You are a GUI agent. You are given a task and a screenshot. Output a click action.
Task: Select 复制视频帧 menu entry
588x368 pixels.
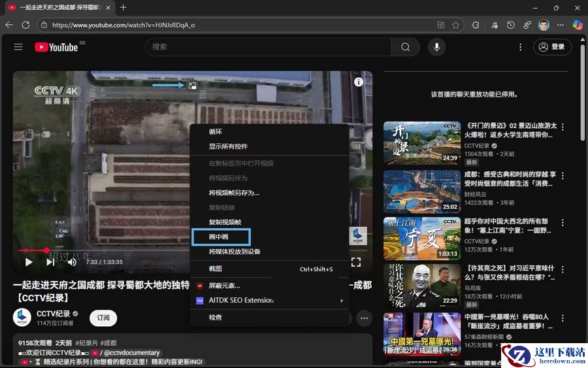(269, 222)
